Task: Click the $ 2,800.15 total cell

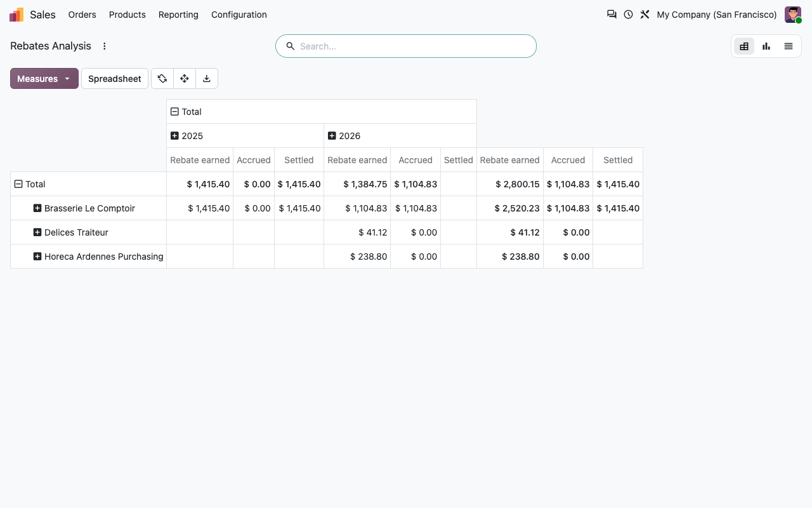Action: [x=510, y=184]
